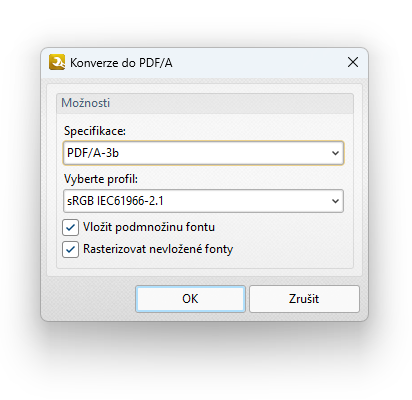This screenshot has width=412, height=400.
Task: Disable the Rasterizovat nevložené fonty checkbox
Action: pyautogui.click(x=70, y=249)
